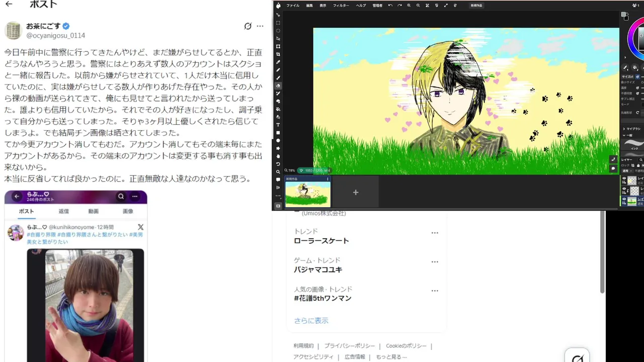Image resolution: width=644 pixels, height=362 pixels.
Task: Select the magnifier Zoom tool in left toolbar
Action: (x=278, y=172)
